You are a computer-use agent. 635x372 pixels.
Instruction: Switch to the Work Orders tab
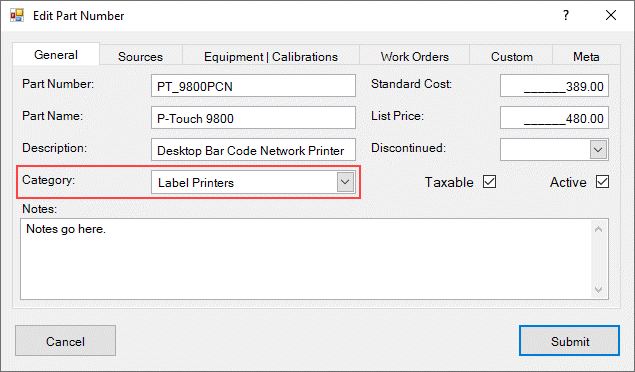(x=414, y=56)
